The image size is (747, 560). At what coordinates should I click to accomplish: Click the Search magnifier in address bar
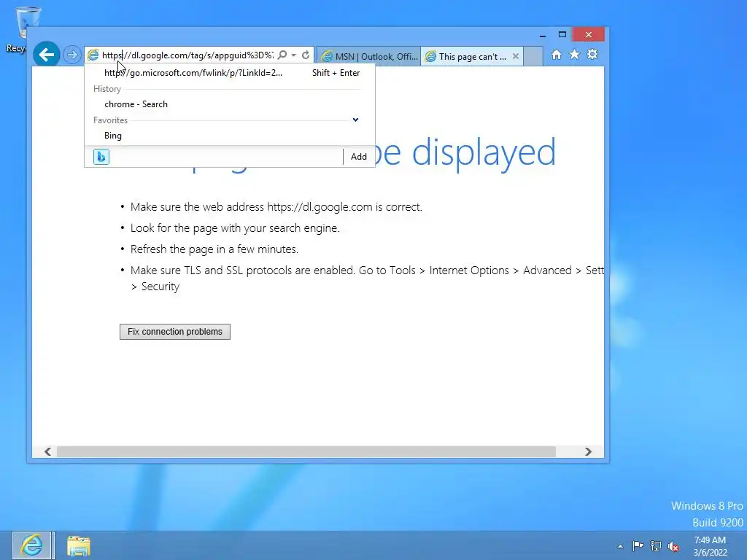(x=282, y=55)
